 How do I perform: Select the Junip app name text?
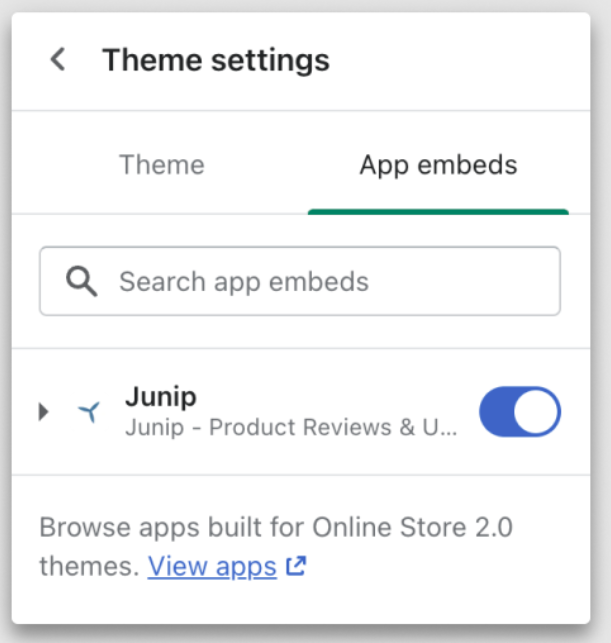point(161,397)
